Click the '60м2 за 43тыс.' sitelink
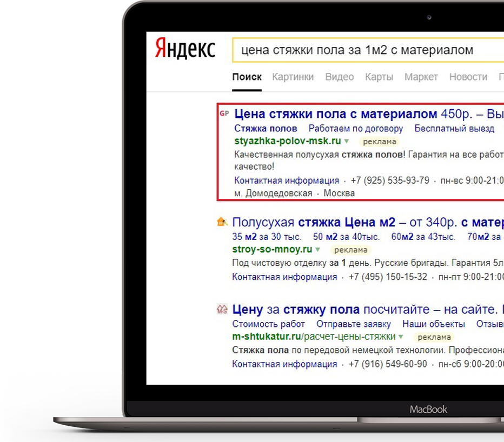This screenshot has width=504, height=442. (423, 237)
